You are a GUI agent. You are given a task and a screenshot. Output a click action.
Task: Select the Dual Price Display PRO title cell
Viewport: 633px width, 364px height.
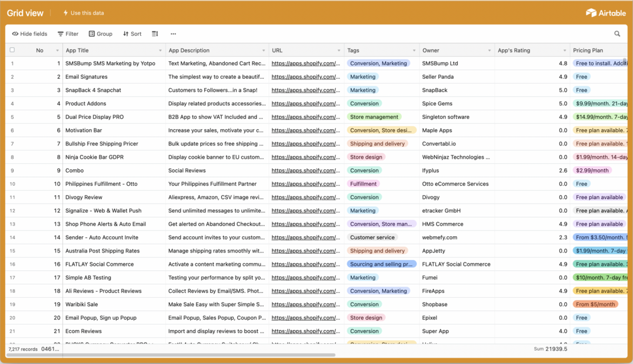[114, 117]
